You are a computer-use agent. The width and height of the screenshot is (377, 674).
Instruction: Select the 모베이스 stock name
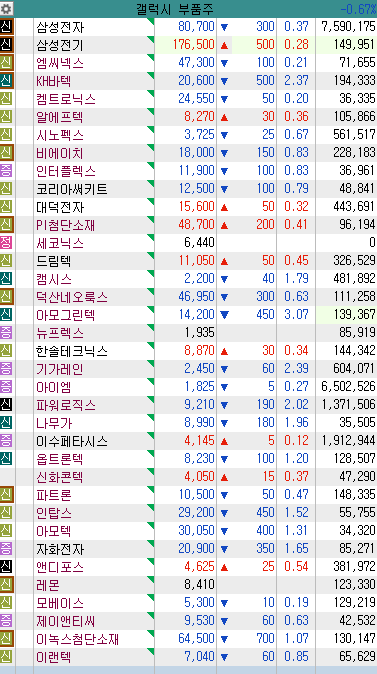pyautogui.click(x=60, y=603)
